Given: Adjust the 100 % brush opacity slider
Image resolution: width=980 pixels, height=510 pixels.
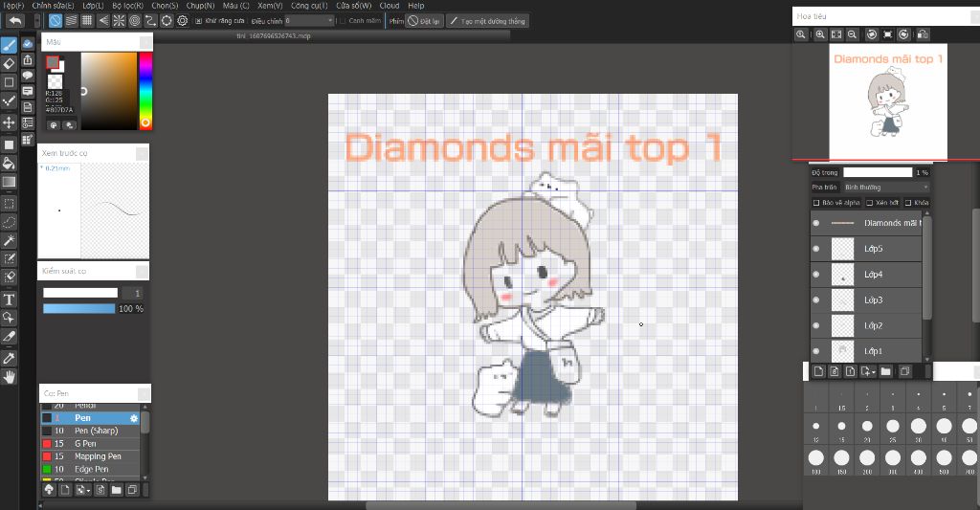Looking at the screenshot, I should coord(78,309).
